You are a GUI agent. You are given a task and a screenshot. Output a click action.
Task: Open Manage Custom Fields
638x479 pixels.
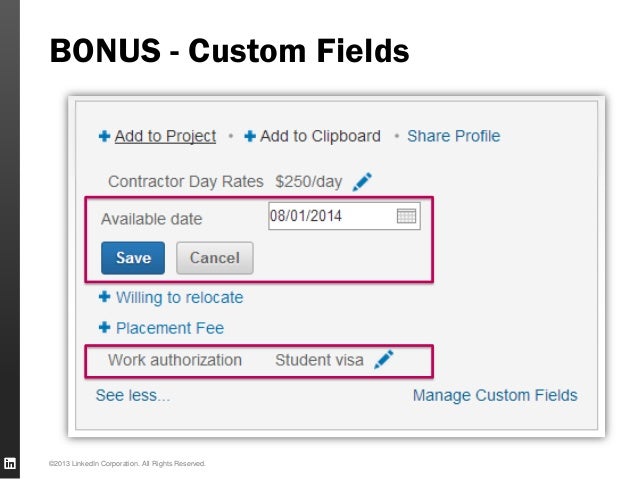[x=495, y=395]
